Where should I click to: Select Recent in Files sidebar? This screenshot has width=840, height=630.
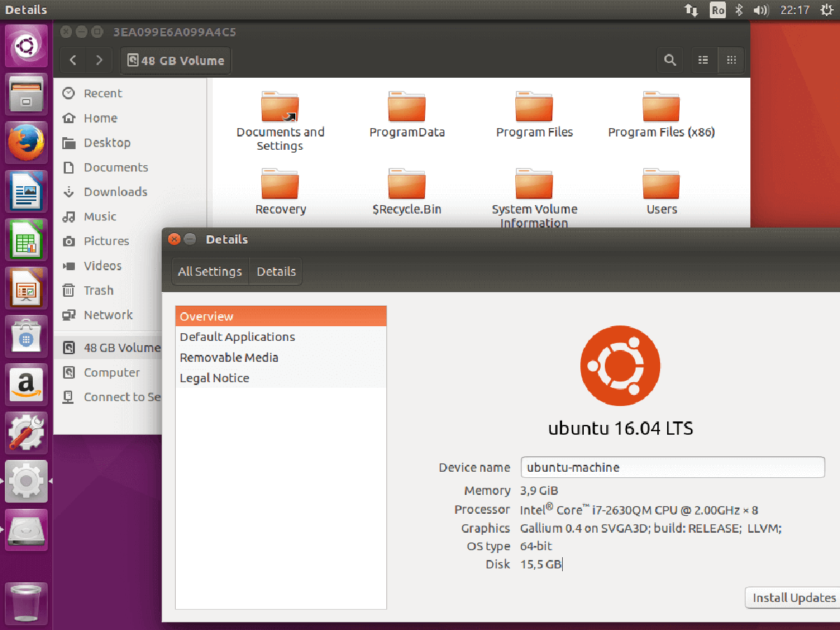(103, 93)
